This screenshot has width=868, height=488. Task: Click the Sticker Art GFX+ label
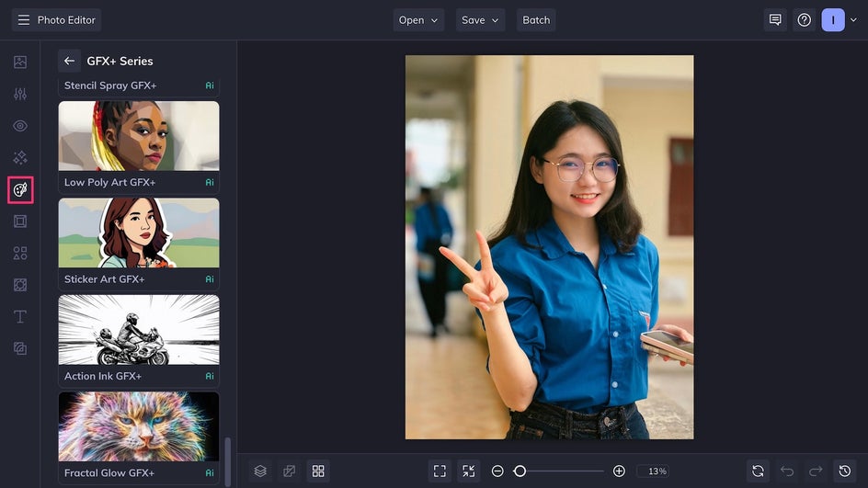104,278
